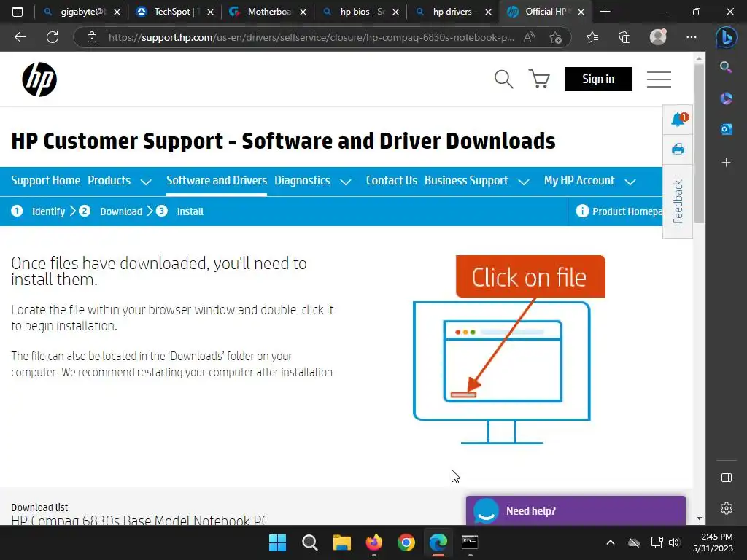Expand the My HP Account chevron
This screenshot has height=560, width=747.
630,182
